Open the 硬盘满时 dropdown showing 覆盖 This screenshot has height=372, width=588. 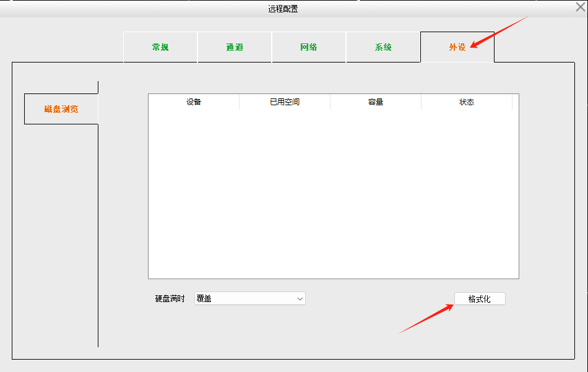tap(250, 298)
